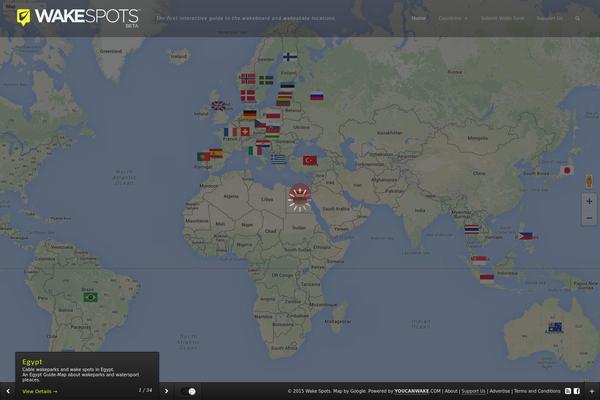Image resolution: width=600 pixels, height=400 pixels.
Task: Select the Estonia flag marker
Action: 287,85
